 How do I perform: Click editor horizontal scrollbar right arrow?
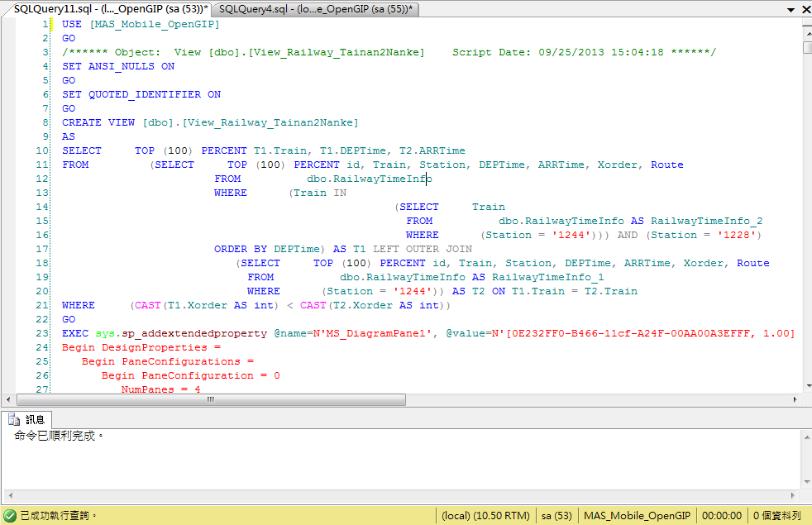click(794, 399)
